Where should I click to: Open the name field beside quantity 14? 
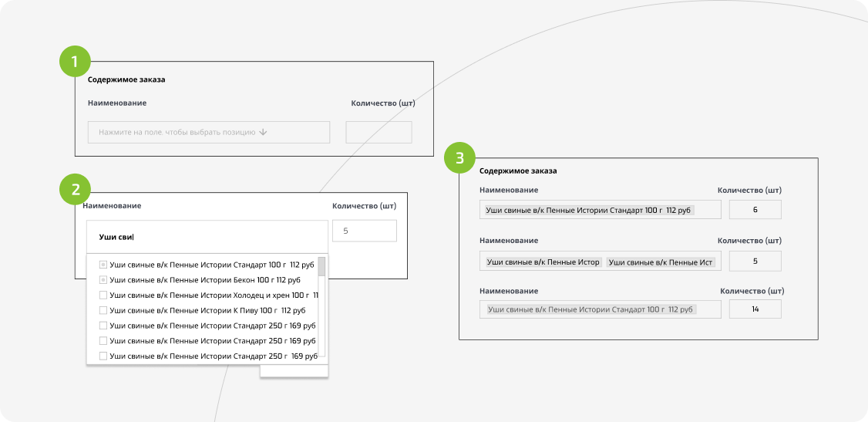(x=601, y=309)
